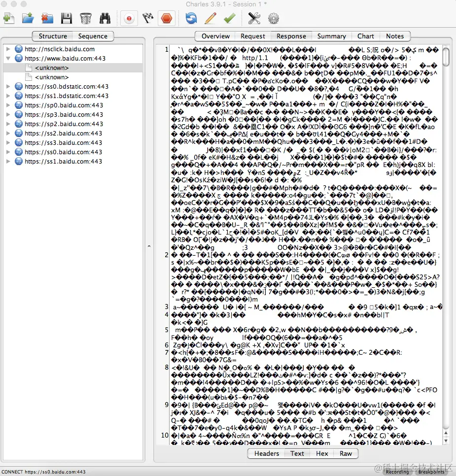The image size is (456, 476).
Task: Open Tools via wrench icon
Action: 254,18
